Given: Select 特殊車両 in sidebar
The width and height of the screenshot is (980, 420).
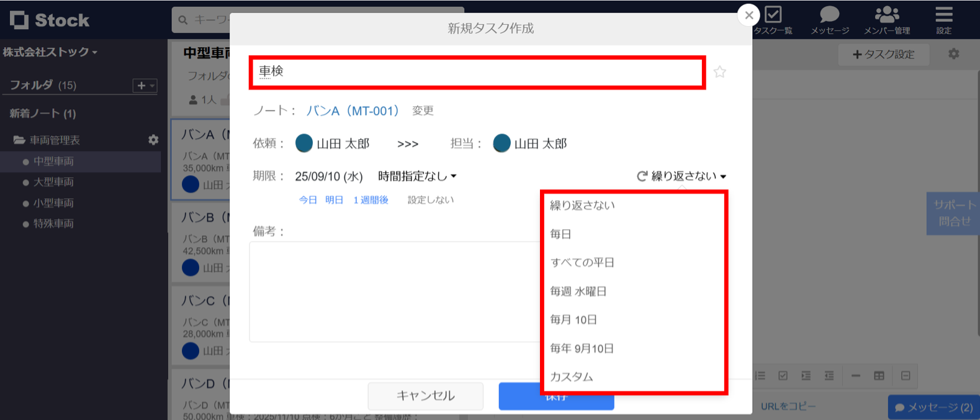Looking at the screenshot, I should click(x=53, y=224).
